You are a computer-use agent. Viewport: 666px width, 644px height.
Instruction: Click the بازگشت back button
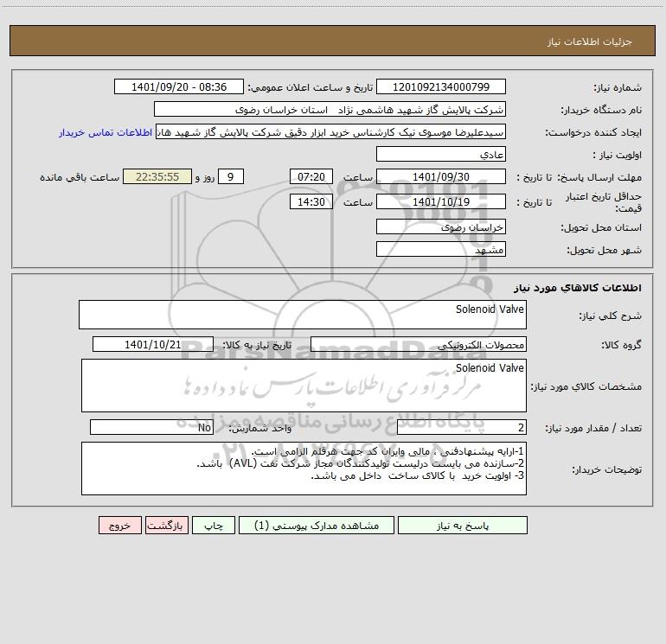(166, 526)
